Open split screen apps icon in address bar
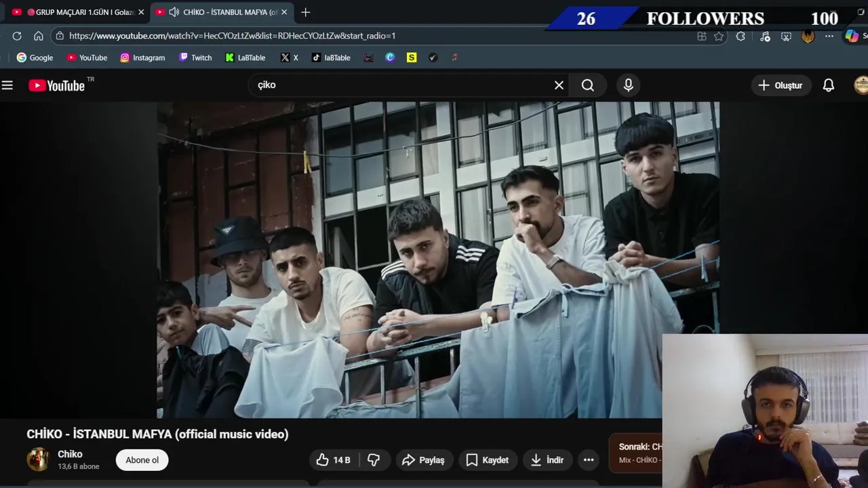This screenshot has width=868, height=488. coord(702,37)
